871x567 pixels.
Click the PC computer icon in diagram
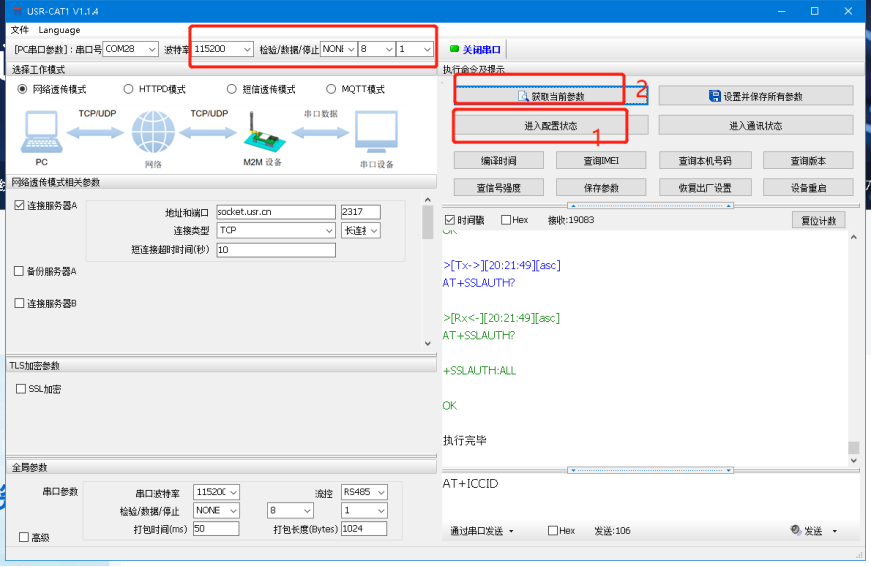pyautogui.click(x=41, y=131)
